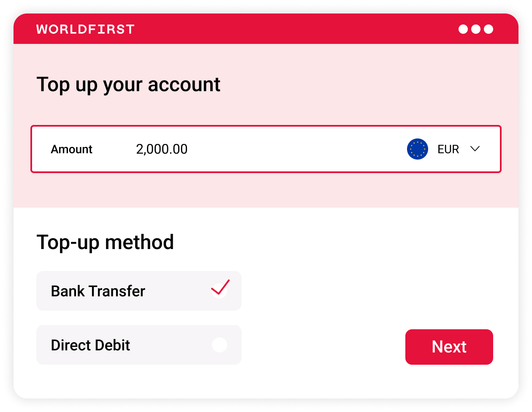Open the EUR currency code selector
532x412 pixels.
click(x=448, y=149)
